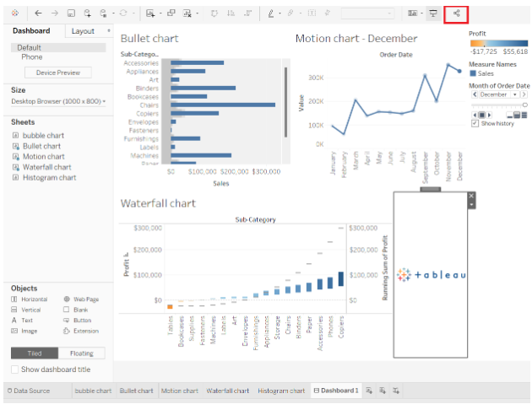Click the back arrow in the toolbar
532x415 pixels.
(x=38, y=13)
